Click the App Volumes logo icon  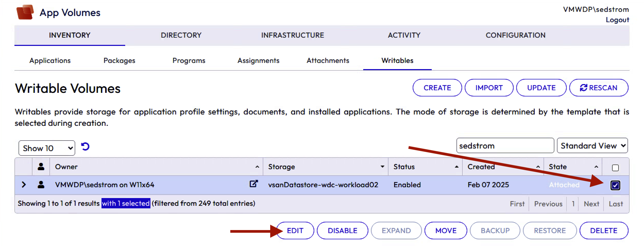25,12
